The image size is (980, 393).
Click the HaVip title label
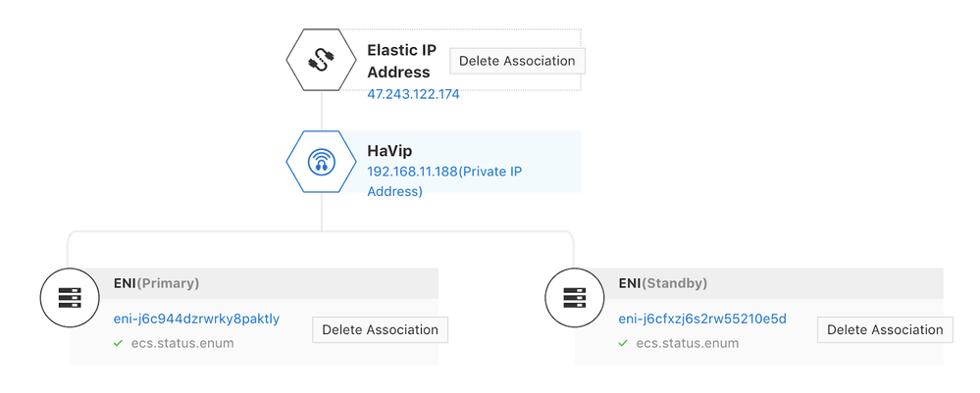tap(390, 151)
